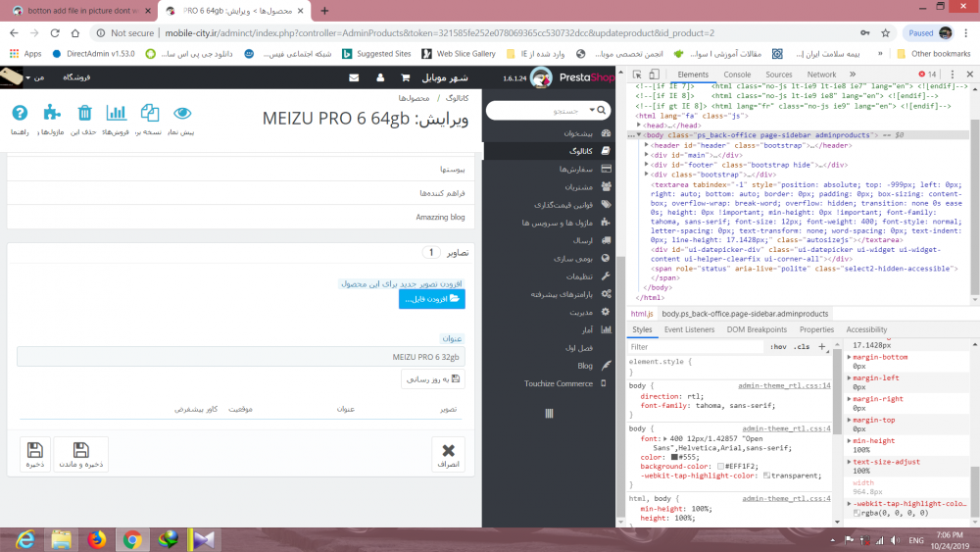Show more DevTools tabs chevron
The image size is (980, 552).
[852, 75]
